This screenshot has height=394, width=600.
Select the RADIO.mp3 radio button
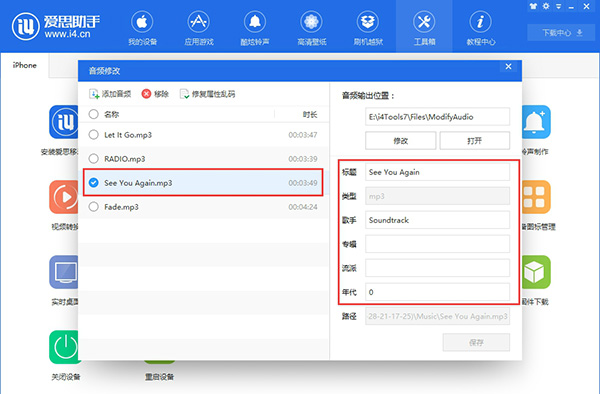(x=93, y=158)
